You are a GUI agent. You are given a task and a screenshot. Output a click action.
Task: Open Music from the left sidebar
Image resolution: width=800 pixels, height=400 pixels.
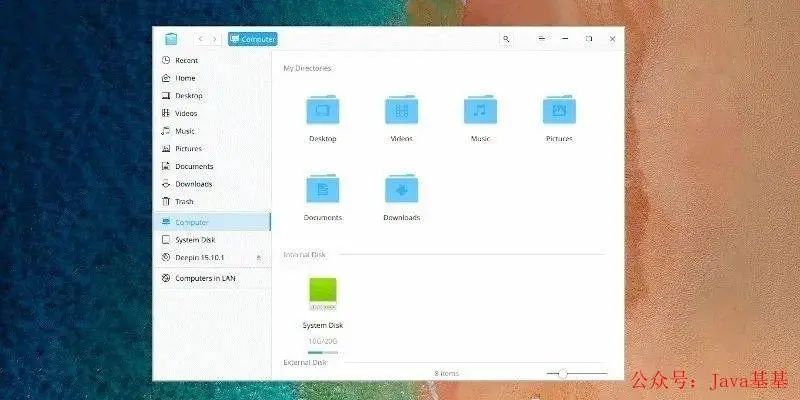coord(212,131)
